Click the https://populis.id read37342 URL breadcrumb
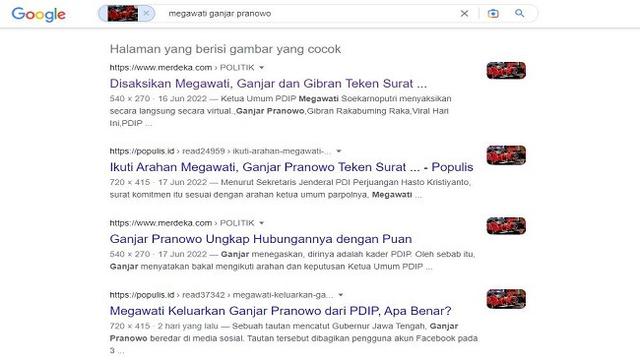The image size is (640, 360). pyautogui.click(x=222, y=295)
